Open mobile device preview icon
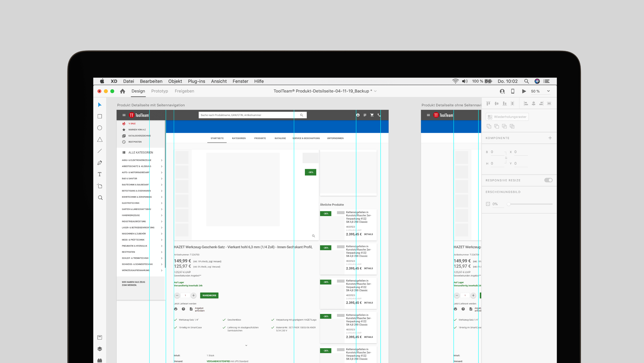 513,91
